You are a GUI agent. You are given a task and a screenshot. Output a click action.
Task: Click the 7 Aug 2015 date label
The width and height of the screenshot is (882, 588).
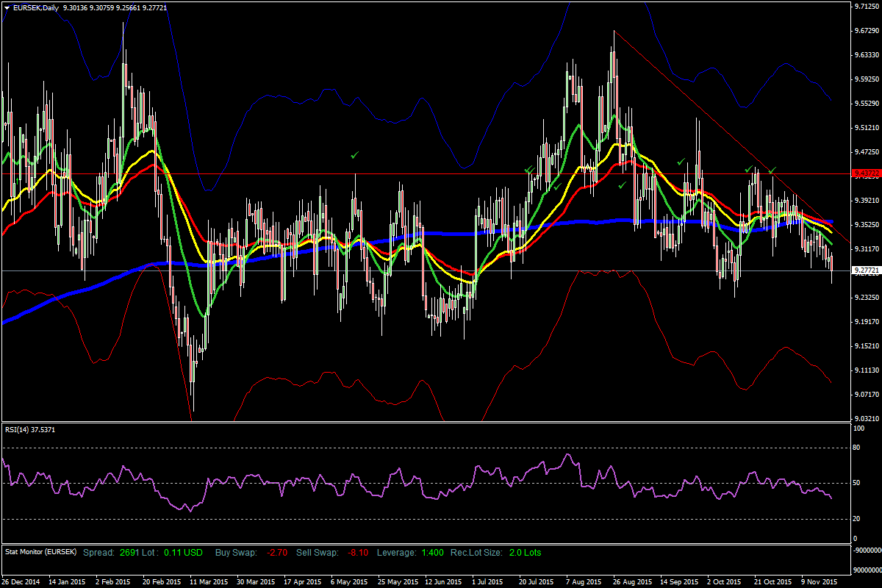pyautogui.click(x=584, y=581)
